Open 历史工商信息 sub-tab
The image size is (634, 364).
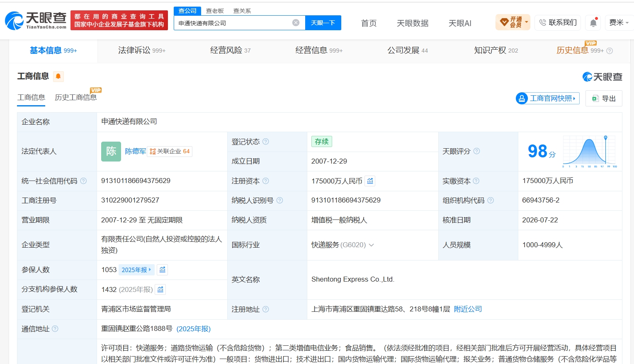pyautogui.click(x=76, y=97)
